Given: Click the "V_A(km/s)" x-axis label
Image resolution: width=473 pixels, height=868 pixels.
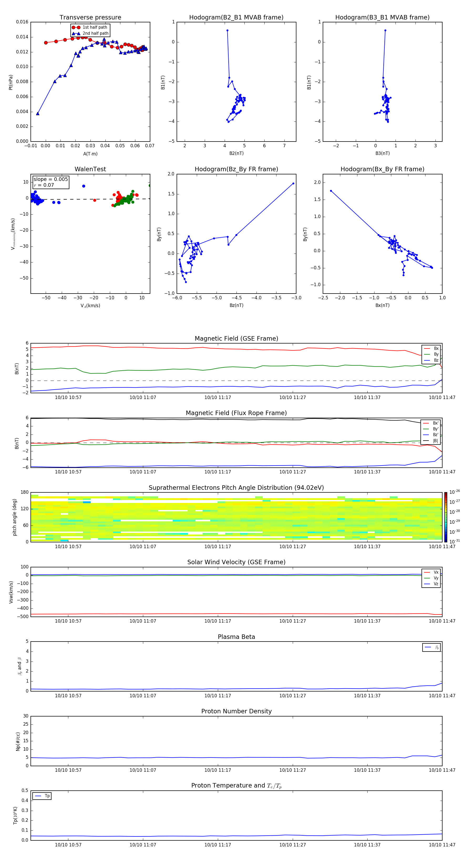Looking at the screenshot, I should point(90,306).
